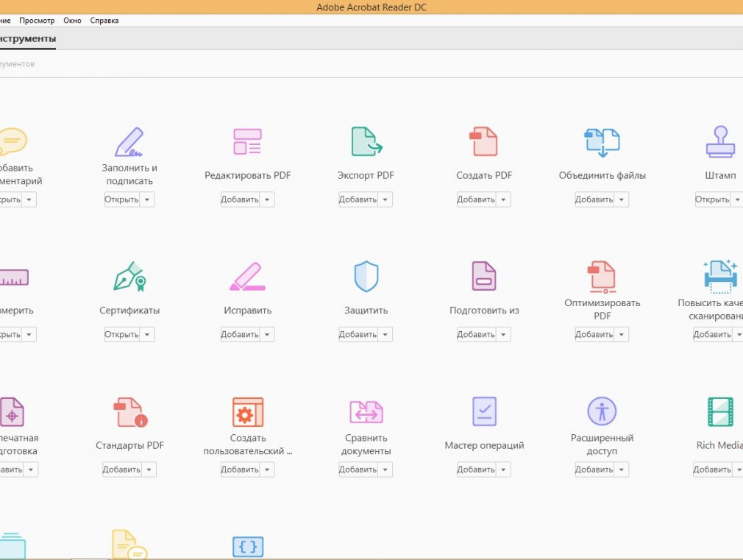Open the Окно menu
743x560 pixels.
73,21
